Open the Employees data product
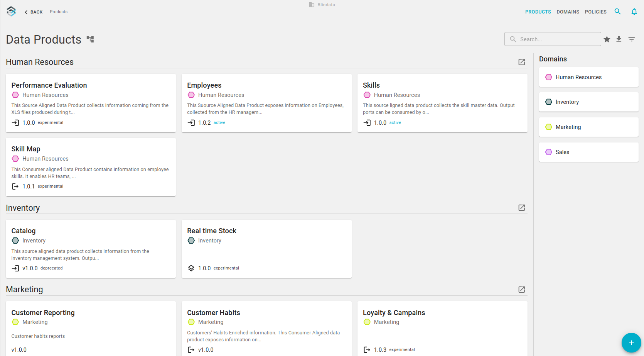Image resolution: width=644 pixels, height=356 pixels. click(x=266, y=103)
